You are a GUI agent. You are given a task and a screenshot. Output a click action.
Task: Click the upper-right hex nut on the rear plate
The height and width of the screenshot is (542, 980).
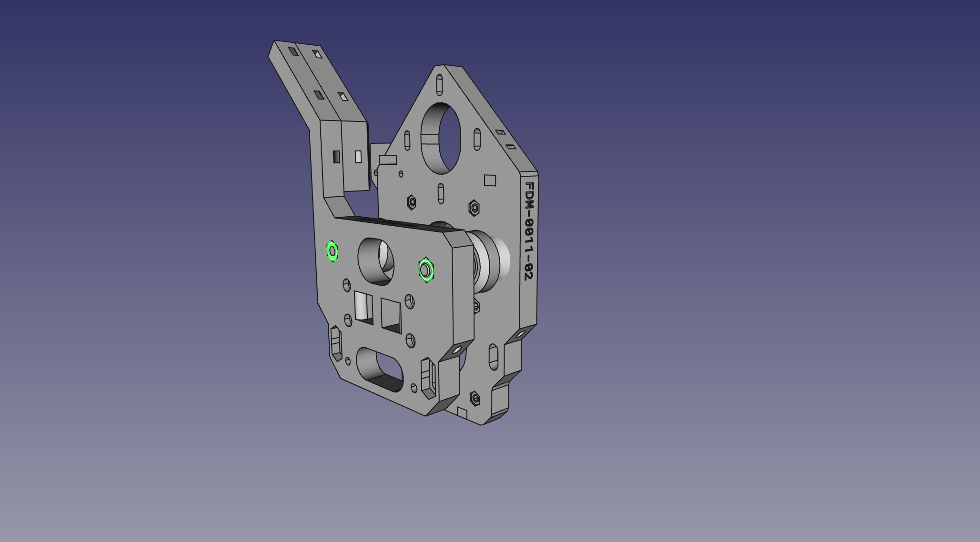tap(474, 208)
